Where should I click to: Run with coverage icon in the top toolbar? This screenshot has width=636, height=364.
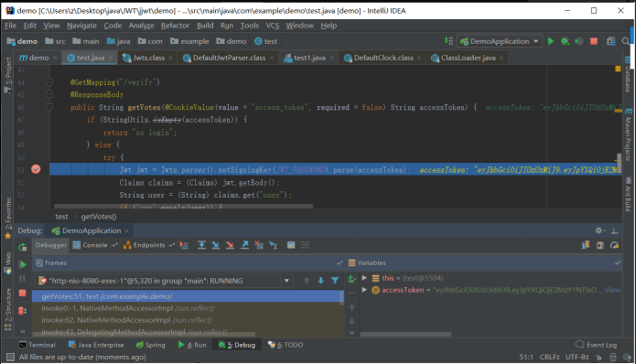[579, 41]
